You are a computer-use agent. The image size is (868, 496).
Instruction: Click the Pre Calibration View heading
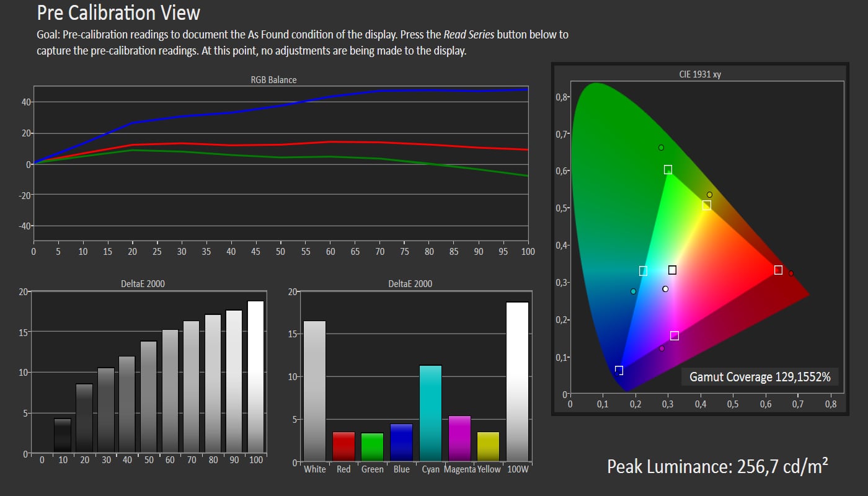118,12
